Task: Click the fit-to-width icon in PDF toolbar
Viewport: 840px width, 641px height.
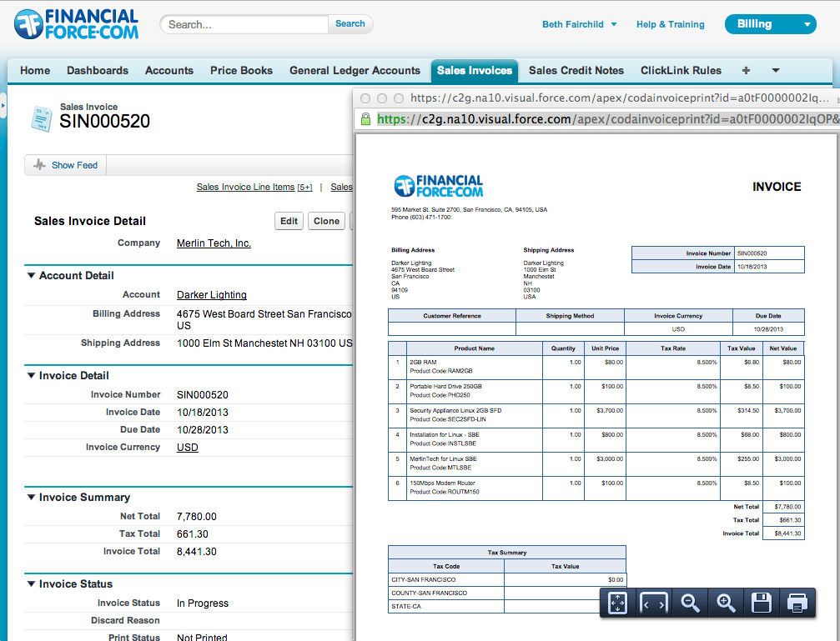Action: coord(654,603)
